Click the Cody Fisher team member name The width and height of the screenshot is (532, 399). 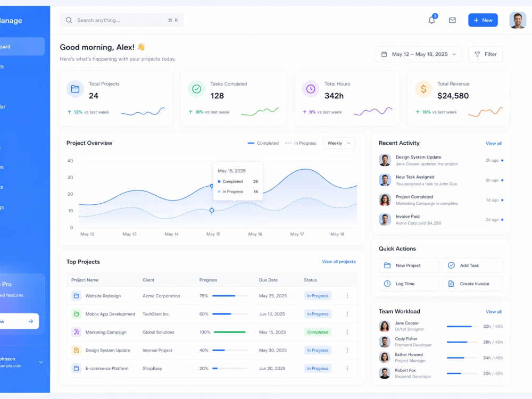point(406,338)
